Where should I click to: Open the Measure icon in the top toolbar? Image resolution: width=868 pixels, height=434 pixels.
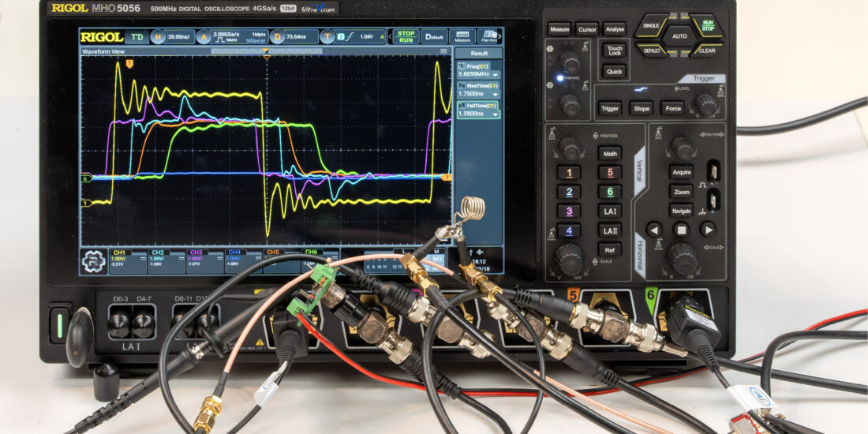pos(461,36)
